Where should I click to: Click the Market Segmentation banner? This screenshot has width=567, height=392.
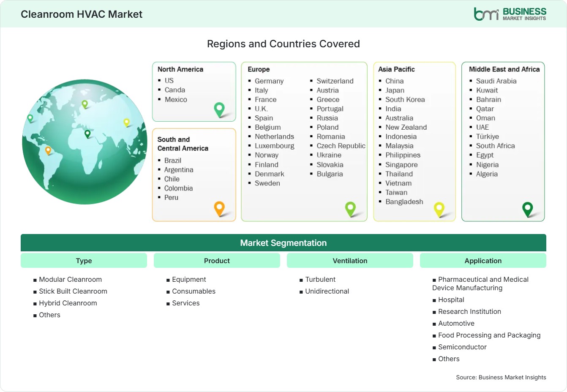283,243
